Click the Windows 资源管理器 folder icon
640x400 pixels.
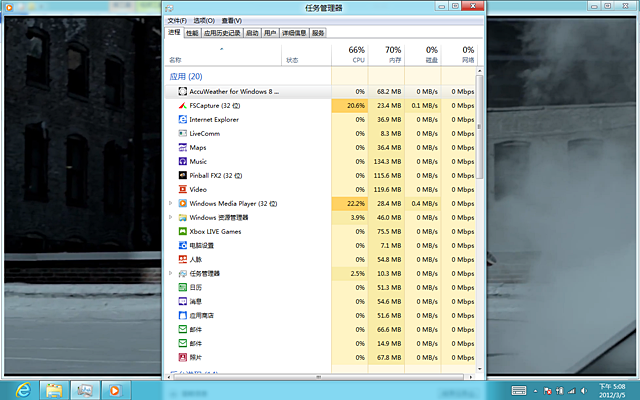[182, 217]
